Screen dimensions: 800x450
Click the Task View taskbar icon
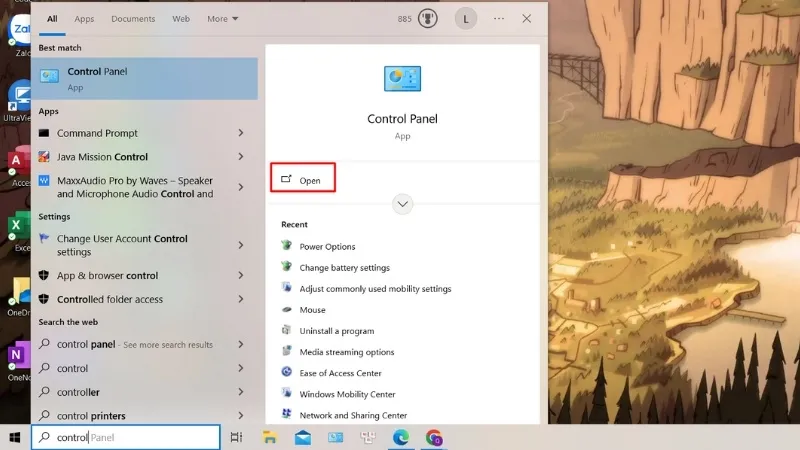pyautogui.click(x=236, y=437)
